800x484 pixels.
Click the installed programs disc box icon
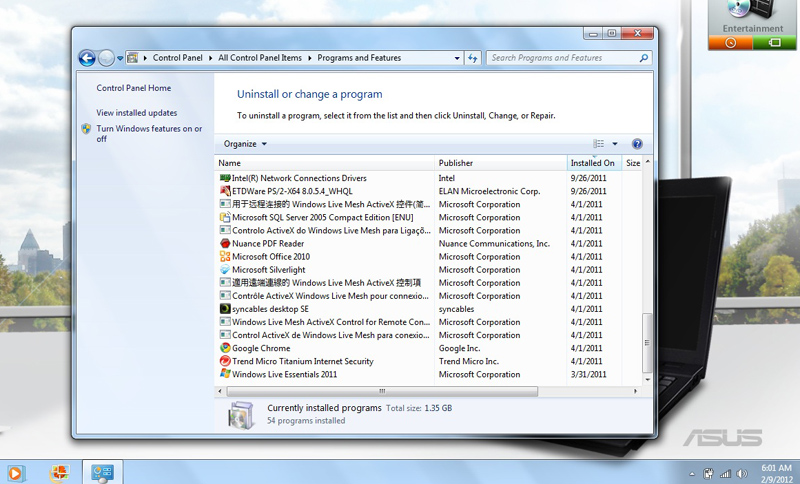pos(241,415)
